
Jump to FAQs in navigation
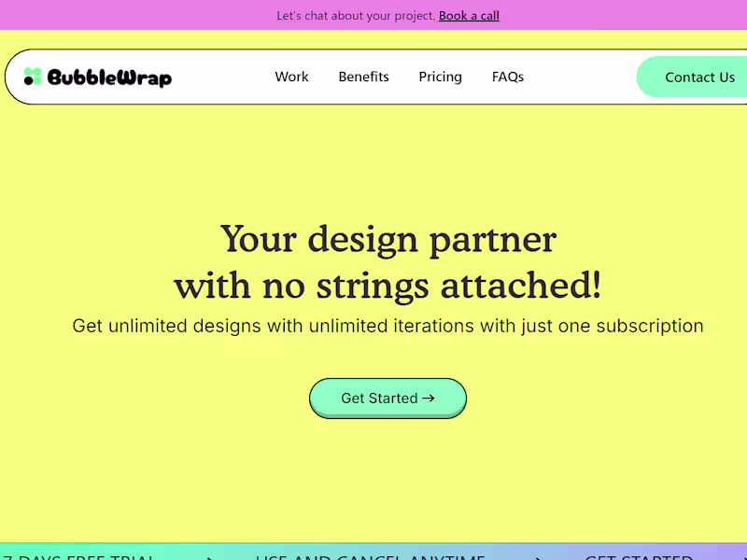508,77
